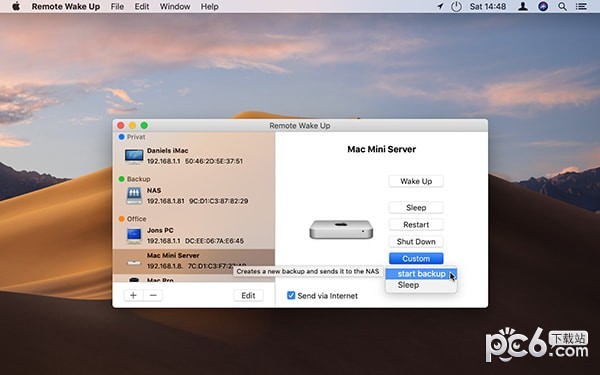Select the Mac Mini Server list entry
Viewport: 600px width, 375px height.
pyautogui.click(x=194, y=262)
